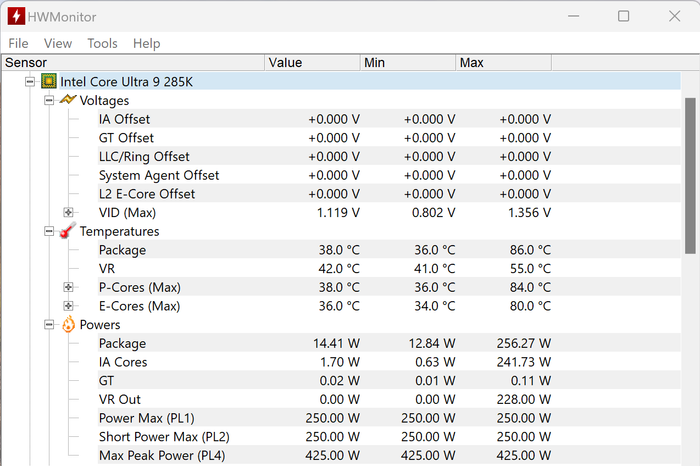Maximize the HWMonitor window
This screenshot has width=700, height=466.
coord(623,16)
